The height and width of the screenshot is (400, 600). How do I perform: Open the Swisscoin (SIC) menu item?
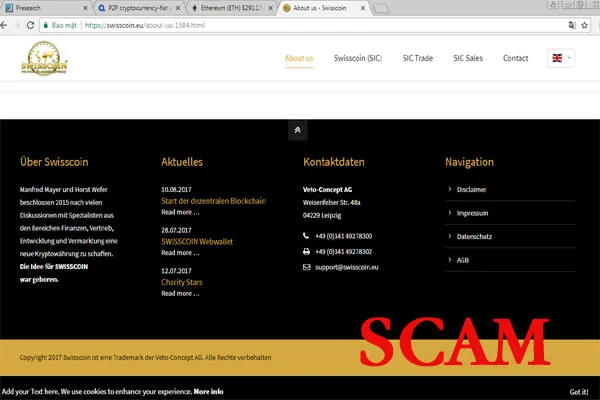(x=358, y=58)
